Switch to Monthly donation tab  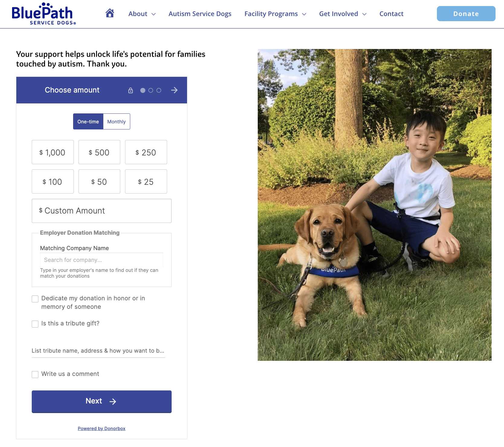tap(117, 122)
